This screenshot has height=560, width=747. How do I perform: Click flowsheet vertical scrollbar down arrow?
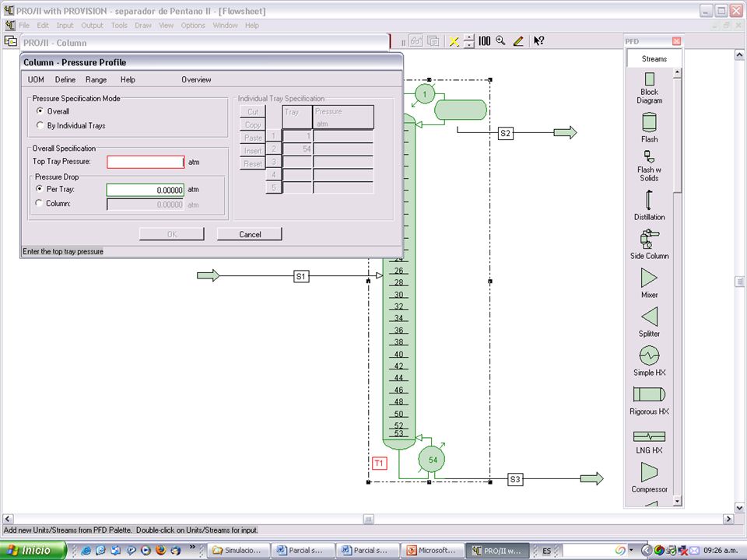[739, 507]
